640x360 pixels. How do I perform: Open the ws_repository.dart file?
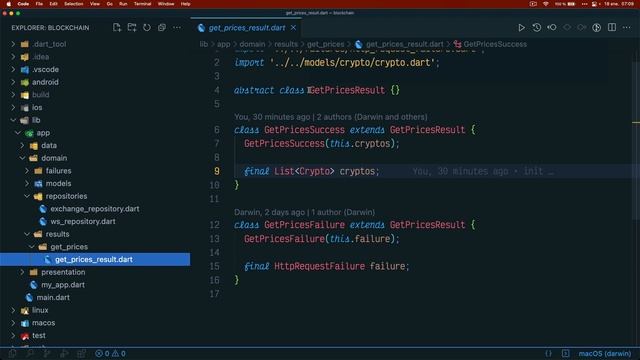pos(83,221)
